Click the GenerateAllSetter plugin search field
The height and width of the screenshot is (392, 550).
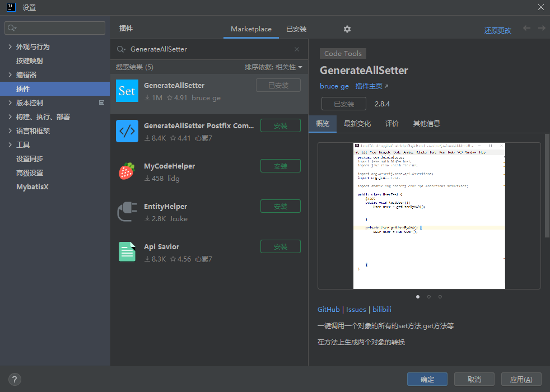tap(209, 49)
